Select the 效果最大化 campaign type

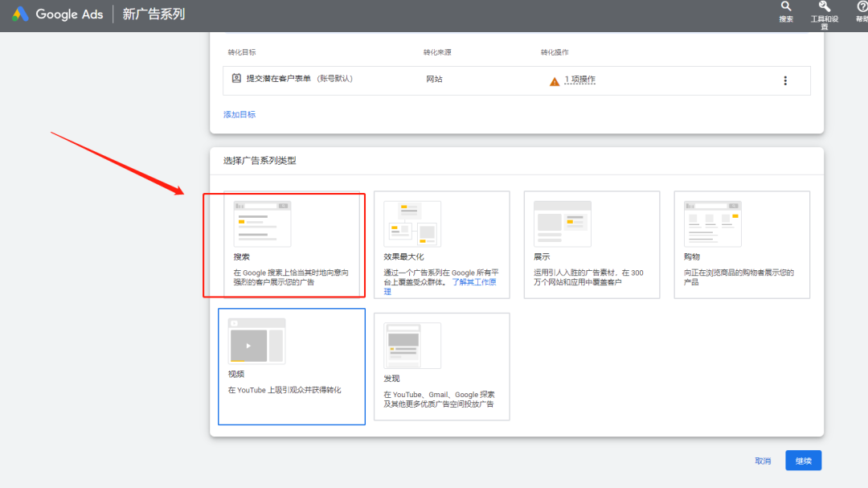441,245
